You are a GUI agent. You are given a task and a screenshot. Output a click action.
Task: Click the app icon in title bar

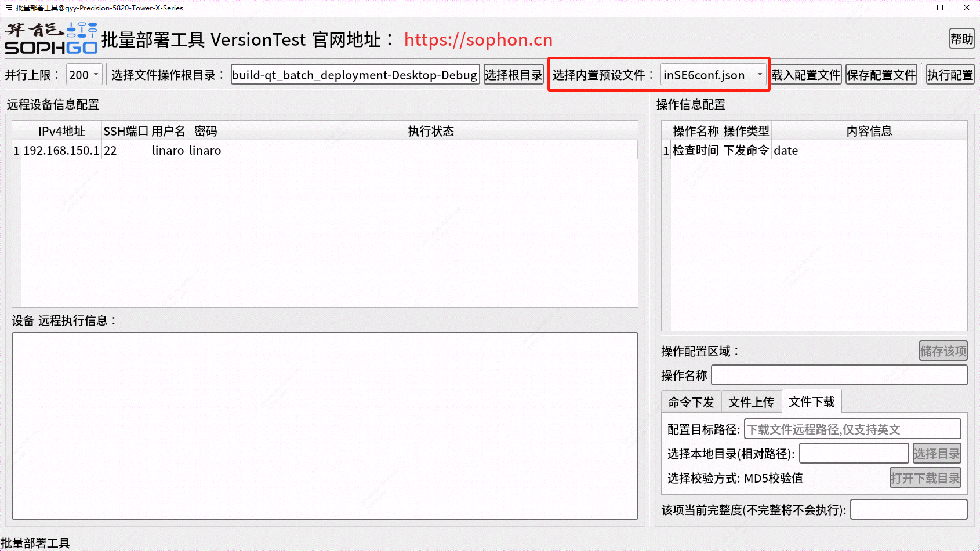coord(8,8)
